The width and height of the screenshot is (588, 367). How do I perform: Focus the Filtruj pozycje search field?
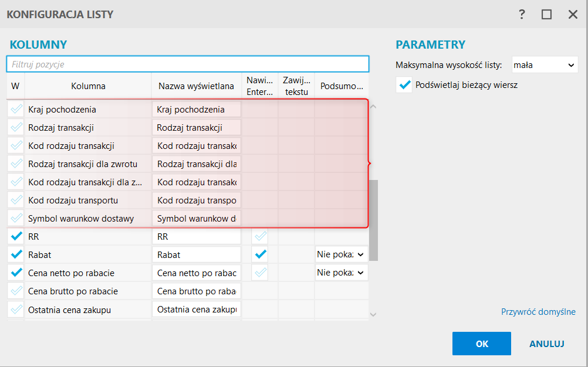188,64
